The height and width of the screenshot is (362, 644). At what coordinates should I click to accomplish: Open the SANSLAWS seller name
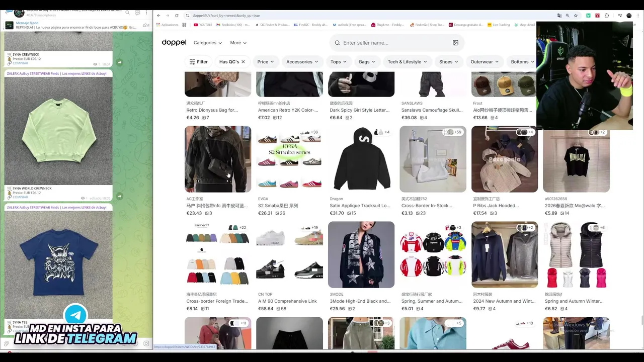point(412,103)
